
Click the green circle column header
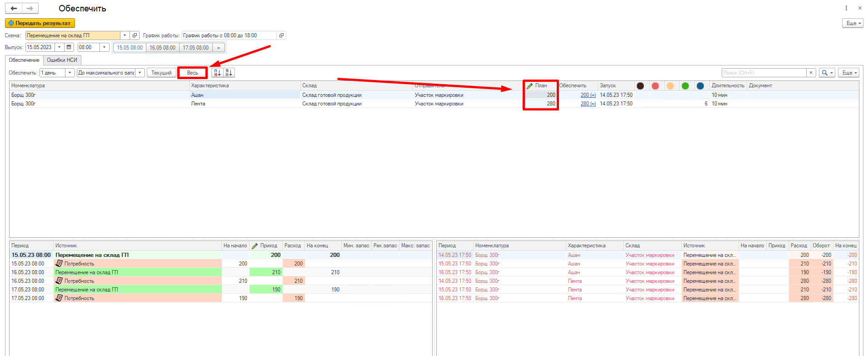coord(685,86)
